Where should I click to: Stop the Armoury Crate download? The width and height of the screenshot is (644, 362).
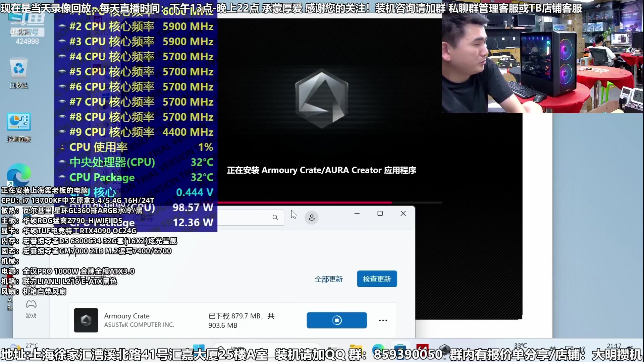[337, 320]
